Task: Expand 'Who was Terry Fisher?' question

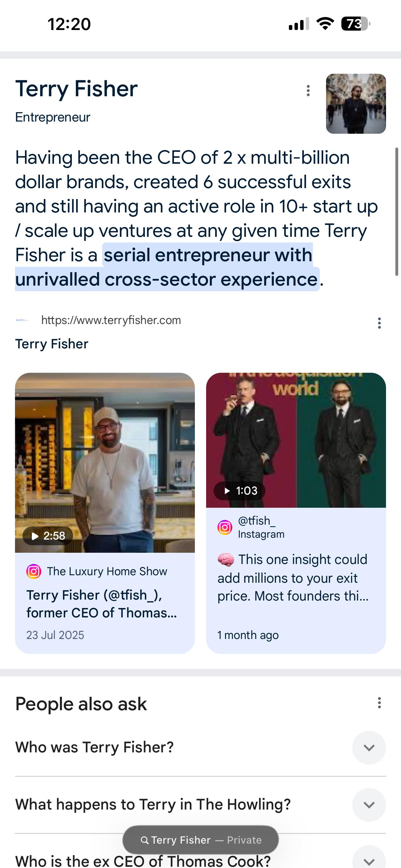Action: [x=369, y=748]
